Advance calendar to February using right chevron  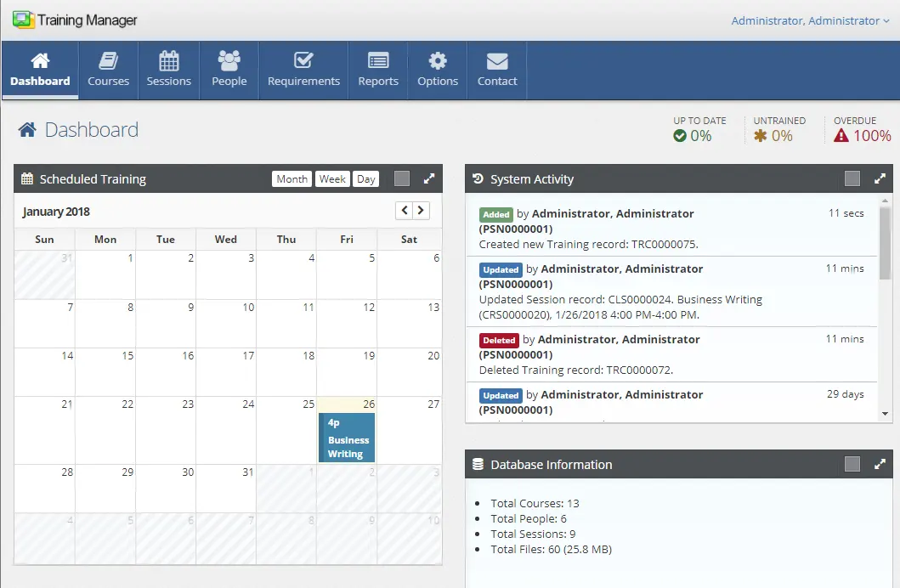[422, 210]
